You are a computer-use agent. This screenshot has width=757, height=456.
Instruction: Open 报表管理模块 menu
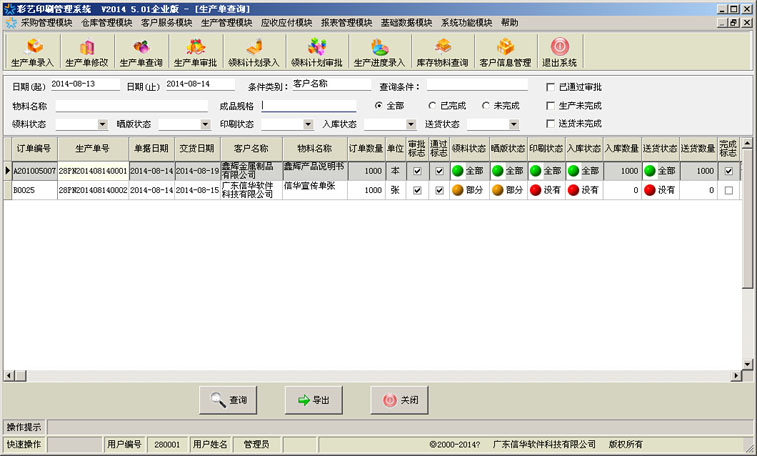[x=346, y=23]
